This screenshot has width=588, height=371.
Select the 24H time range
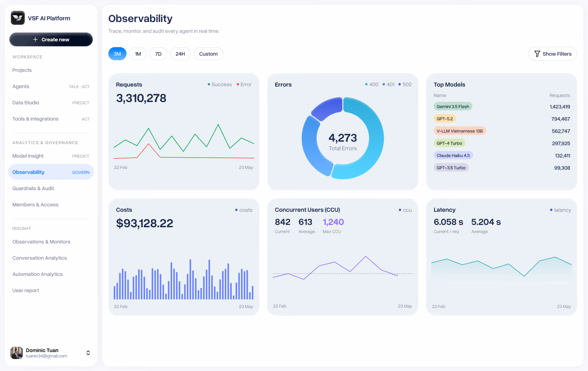tap(180, 54)
